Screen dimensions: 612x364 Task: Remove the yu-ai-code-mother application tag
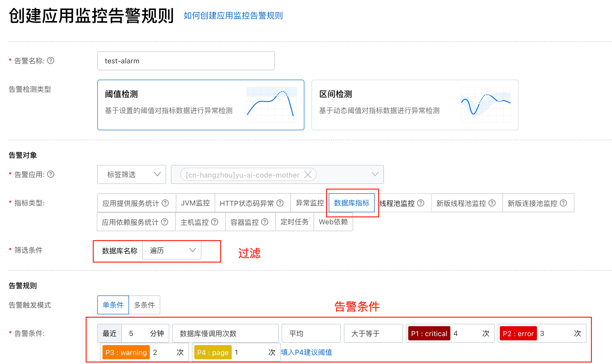tap(308, 175)
